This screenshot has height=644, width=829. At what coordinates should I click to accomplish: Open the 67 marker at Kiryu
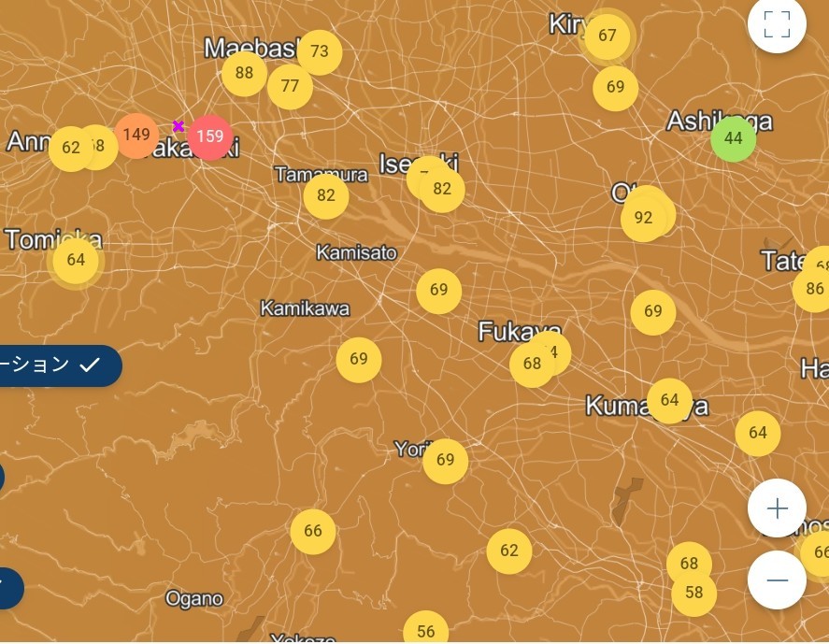point(607,36)
